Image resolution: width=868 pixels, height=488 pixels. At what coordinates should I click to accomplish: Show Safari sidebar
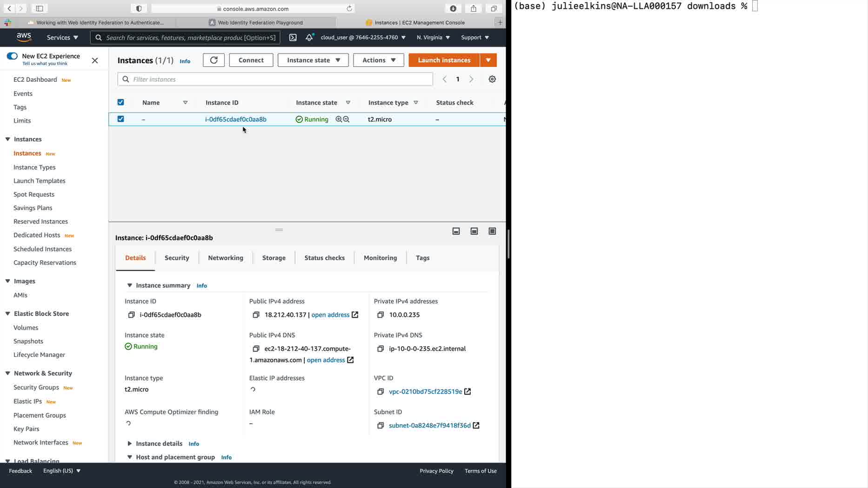[x=40, y=8]
